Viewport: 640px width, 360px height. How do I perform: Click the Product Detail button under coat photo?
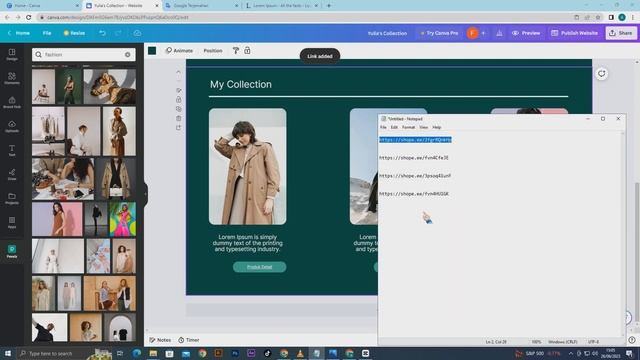[x=259, y=267]
